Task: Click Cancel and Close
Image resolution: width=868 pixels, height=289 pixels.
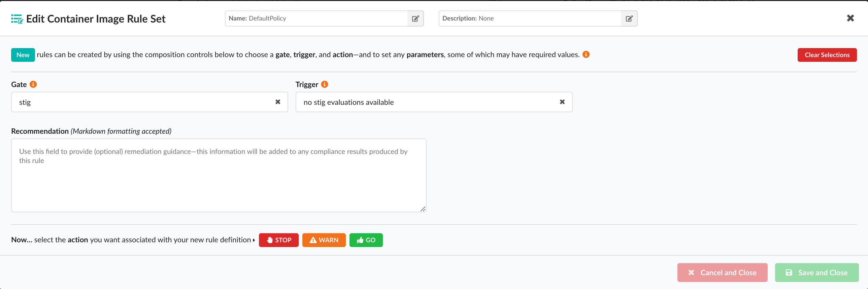Action: click(x=722, y=273)
